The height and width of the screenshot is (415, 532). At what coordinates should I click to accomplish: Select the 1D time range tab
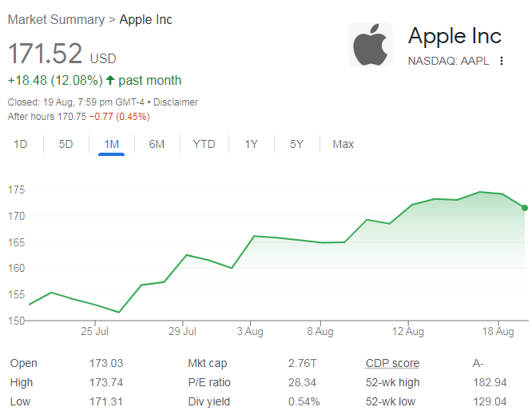point(20,144)
